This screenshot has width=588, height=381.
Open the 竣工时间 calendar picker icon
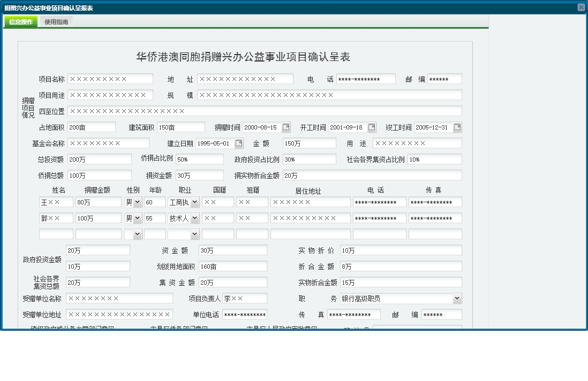[457, 127]
